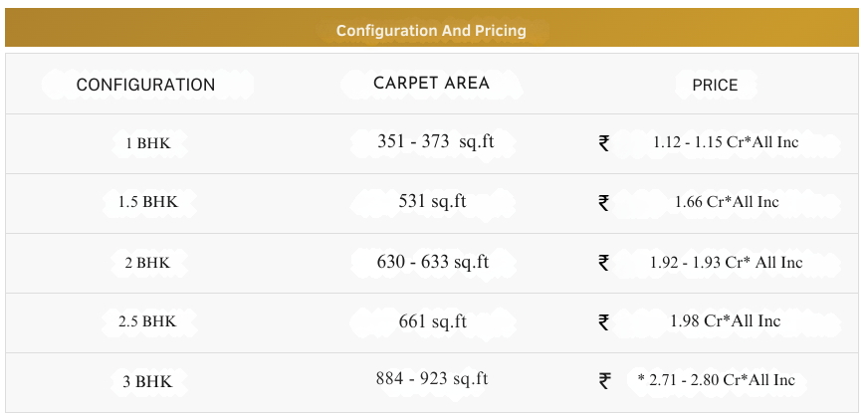This screenshot has width=868, height=419.
Task: Select the CONFIGURATION column header
Action: (x=145, y=85)
